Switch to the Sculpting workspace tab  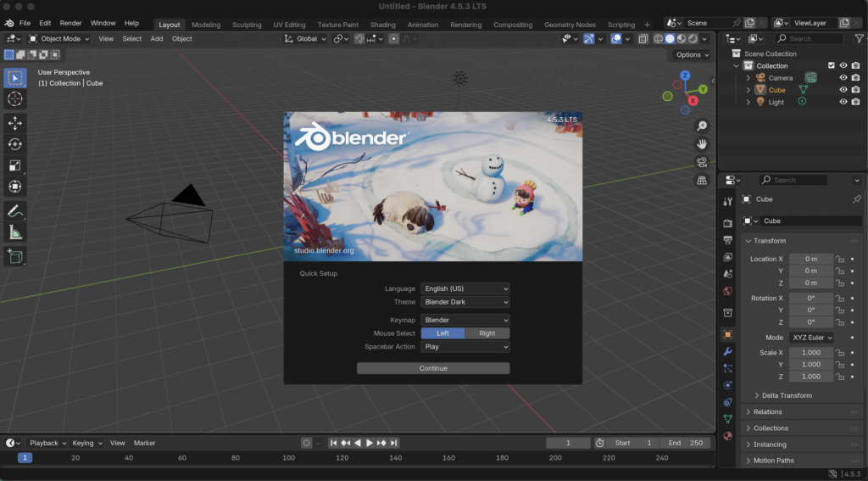247,25
